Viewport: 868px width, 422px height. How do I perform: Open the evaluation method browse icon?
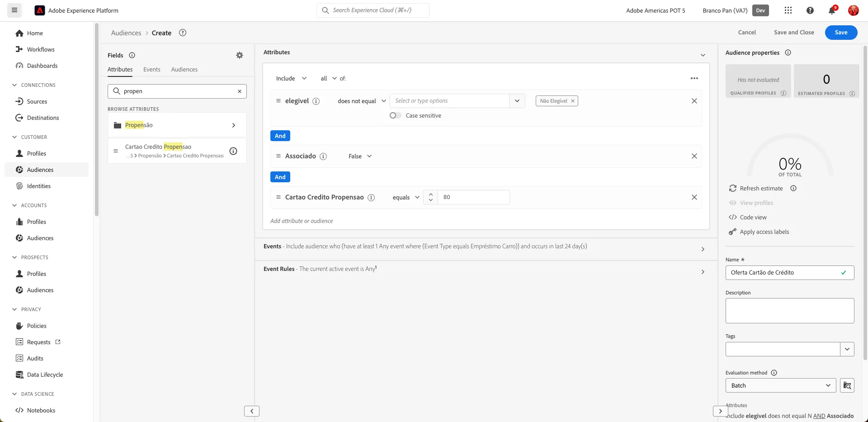tap(847, 385)
